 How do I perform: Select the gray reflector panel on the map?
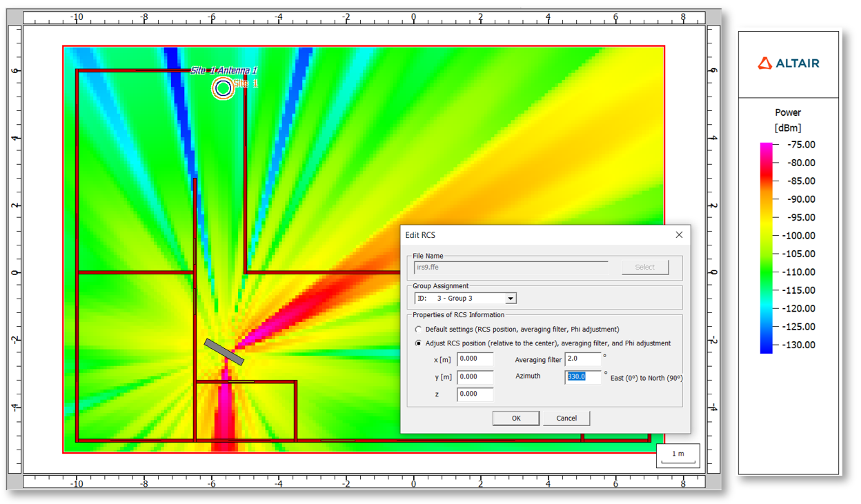(224, 352)
